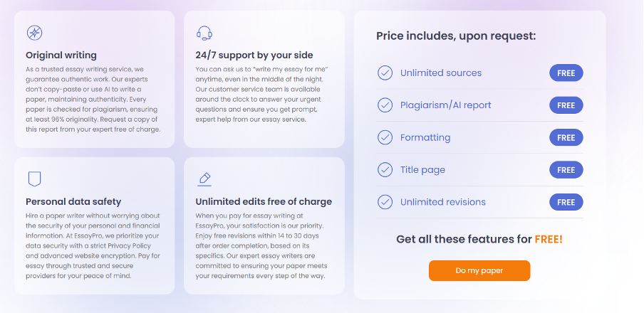Click the checkmark icon beside Title page
Viewport: 644px width, 313px height.
(385, 170)
